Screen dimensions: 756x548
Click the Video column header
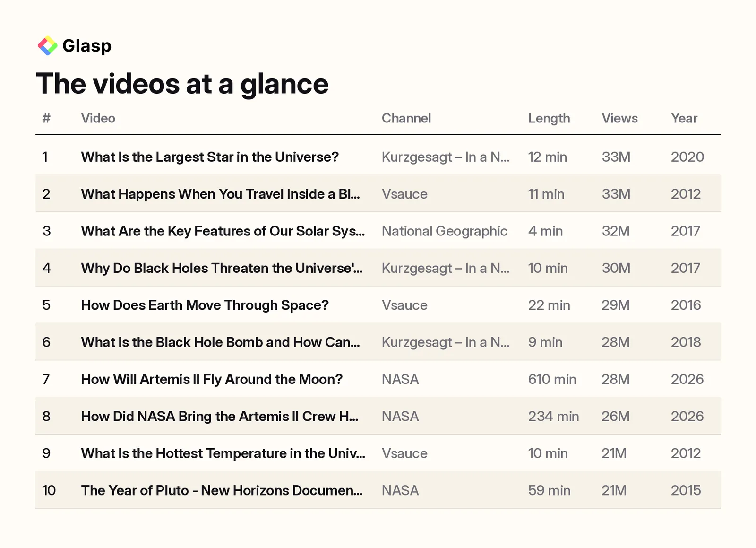click(x=98, y=118)
